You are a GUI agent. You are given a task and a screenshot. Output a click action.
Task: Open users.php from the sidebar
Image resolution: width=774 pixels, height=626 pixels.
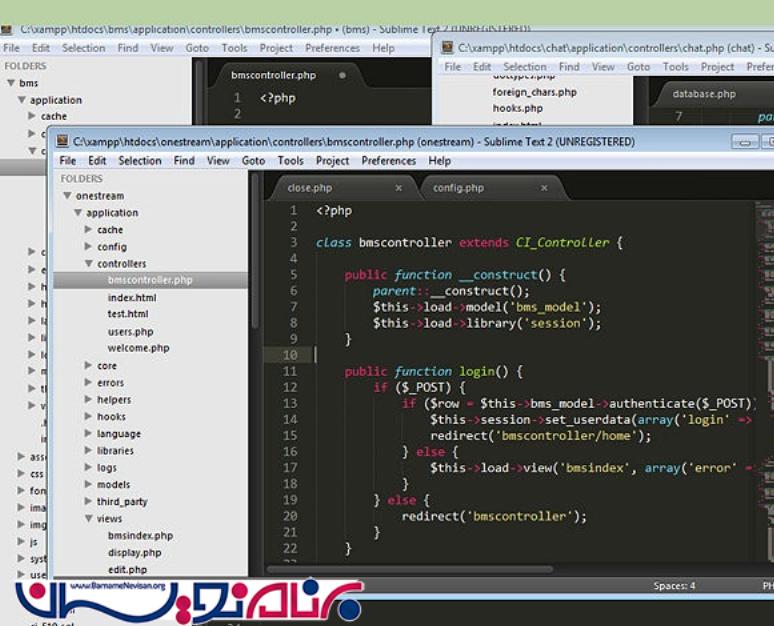tap(130, 332)
